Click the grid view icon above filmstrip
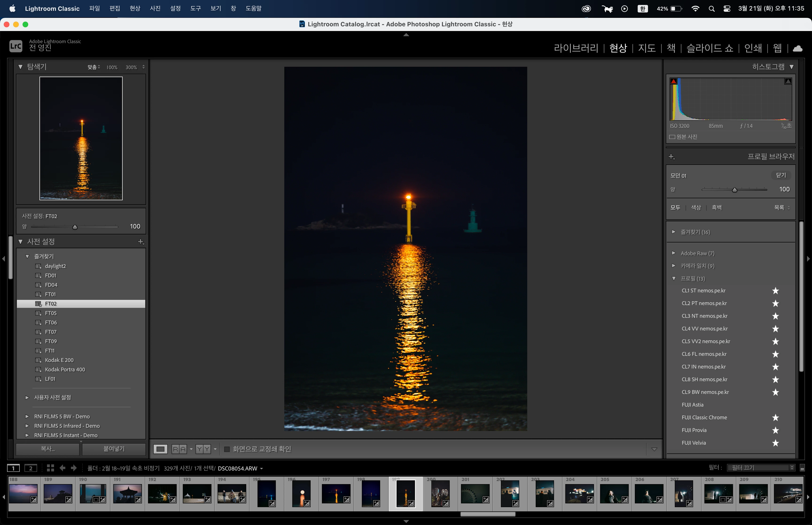 click(x=51, y=468)
